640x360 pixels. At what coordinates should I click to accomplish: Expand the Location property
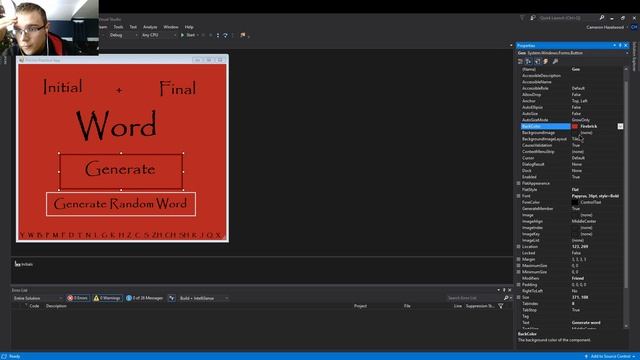519,247
